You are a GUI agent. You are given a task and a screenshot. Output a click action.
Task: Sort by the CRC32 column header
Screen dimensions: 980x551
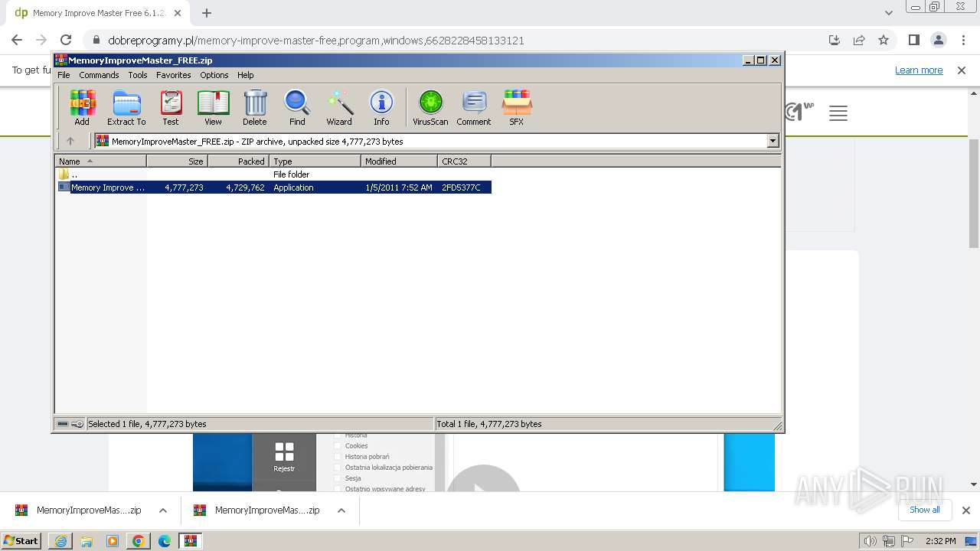(x=464, y=161)
